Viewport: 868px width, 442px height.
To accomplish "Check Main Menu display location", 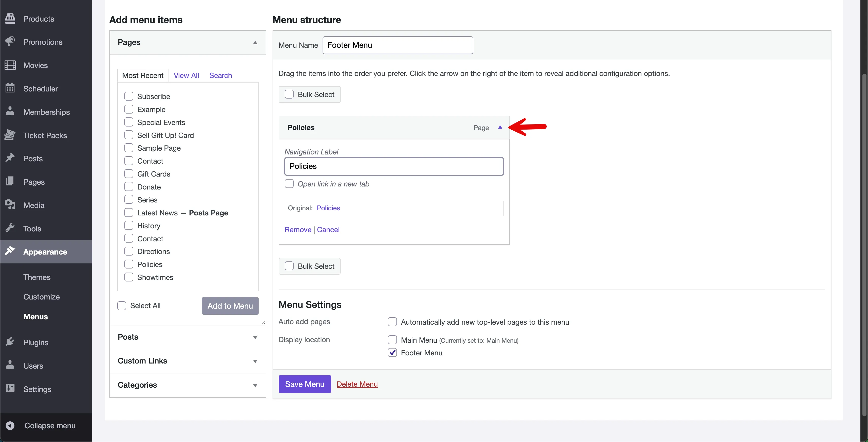I will (392, 340).
